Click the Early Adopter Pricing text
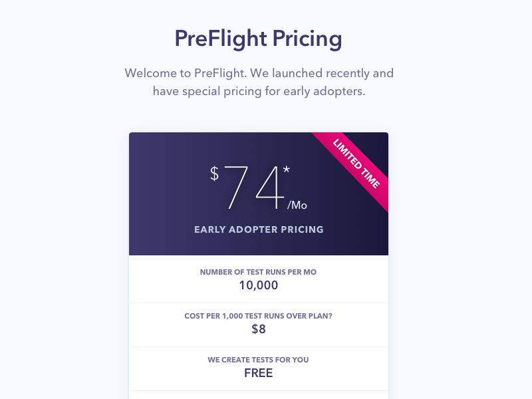532x399 pixels. coord(259,229)
